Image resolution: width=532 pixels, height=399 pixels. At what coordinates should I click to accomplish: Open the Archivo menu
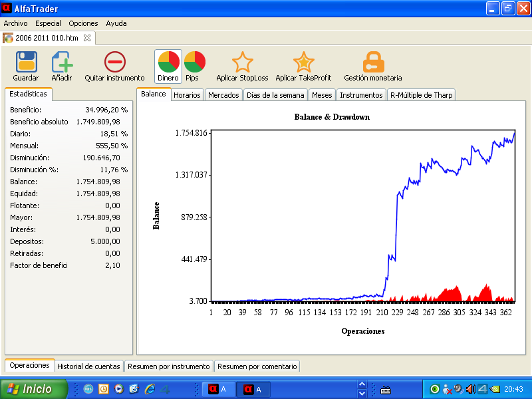16,23
